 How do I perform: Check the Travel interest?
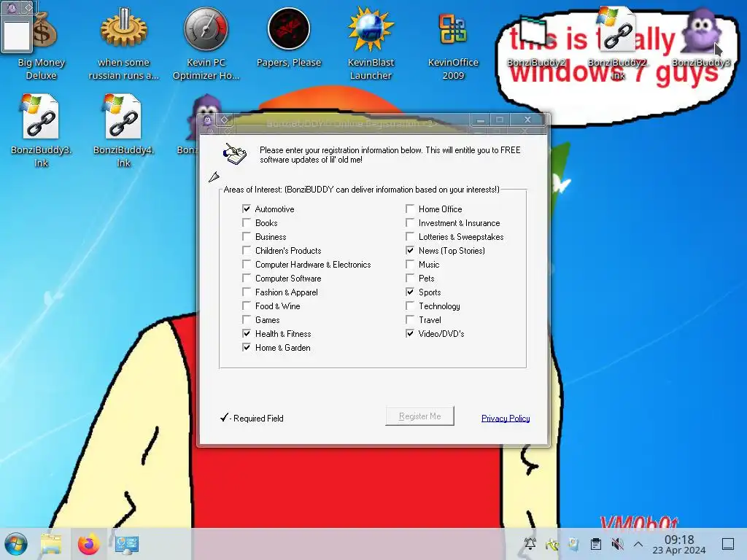(410, 319)
